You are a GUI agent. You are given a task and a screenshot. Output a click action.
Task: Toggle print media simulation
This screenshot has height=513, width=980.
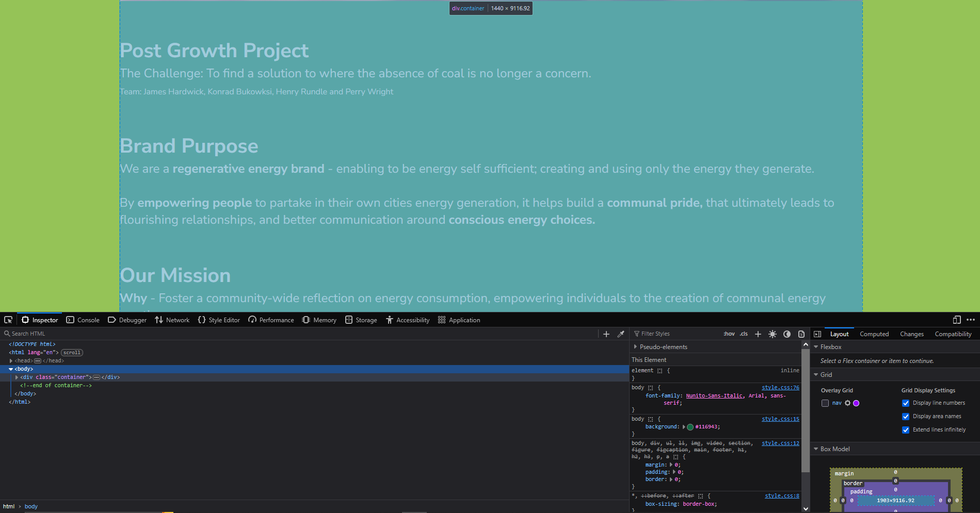coord(801,334)
